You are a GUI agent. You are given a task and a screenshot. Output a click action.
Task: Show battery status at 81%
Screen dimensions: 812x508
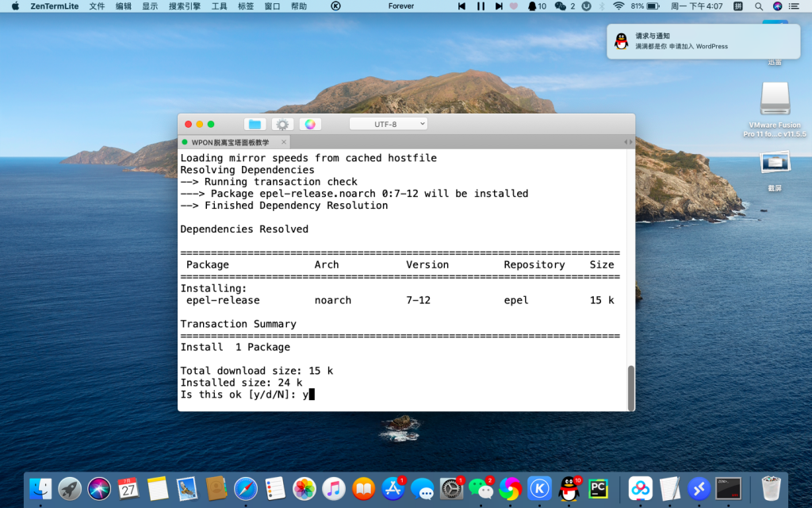click(x=645, y=6)
